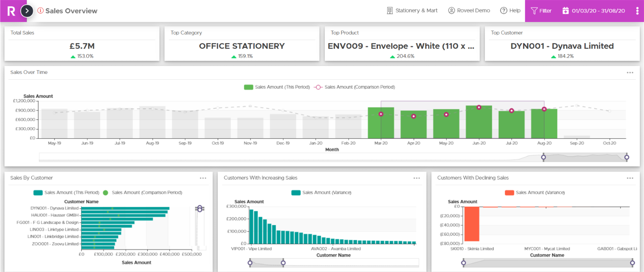Screen dimensions: 644x272
Task: Open the vertical three-dot menu in header
Action: click(x=637, y=11)
